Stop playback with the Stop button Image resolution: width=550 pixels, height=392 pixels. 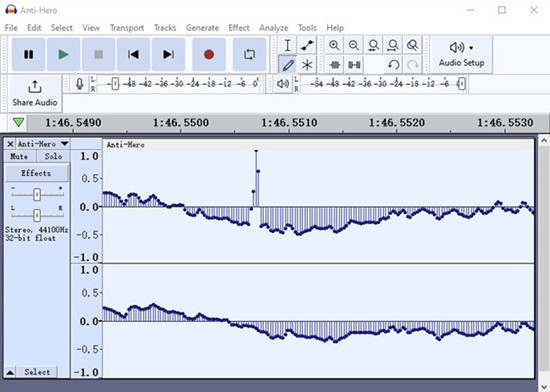coord(99,55)
